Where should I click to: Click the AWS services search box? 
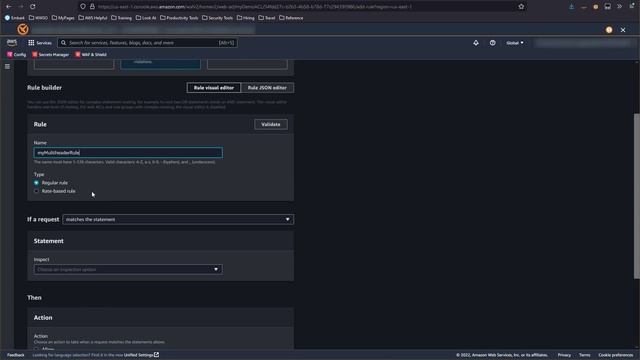pos(148,43)
